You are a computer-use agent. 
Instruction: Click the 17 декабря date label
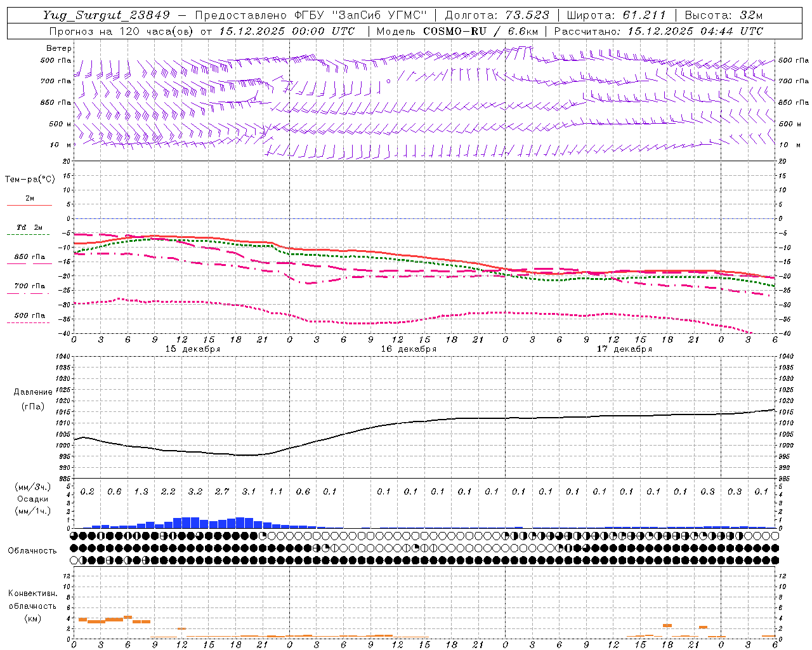[624, 349]
